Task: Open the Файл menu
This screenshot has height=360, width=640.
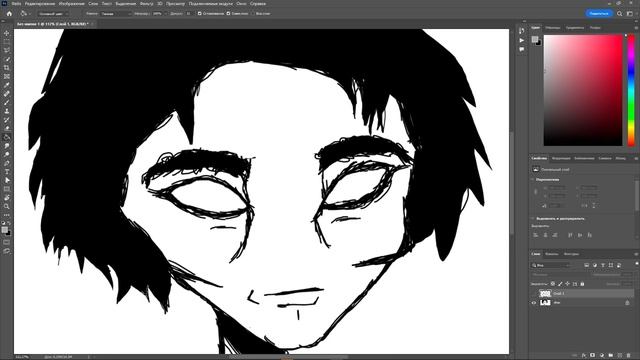Action: click(x=16, y=4)
